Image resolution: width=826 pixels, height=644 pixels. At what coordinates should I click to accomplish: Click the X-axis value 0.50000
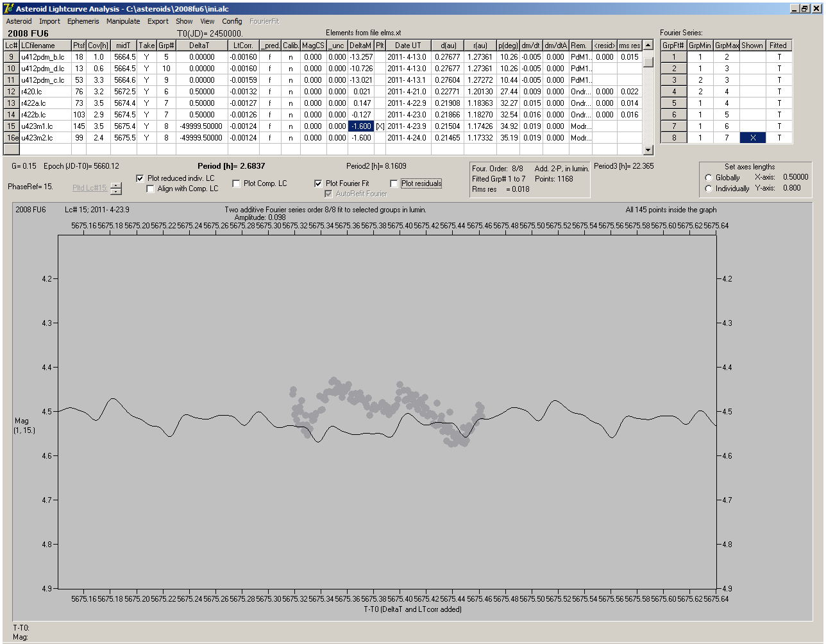[796, 177]
